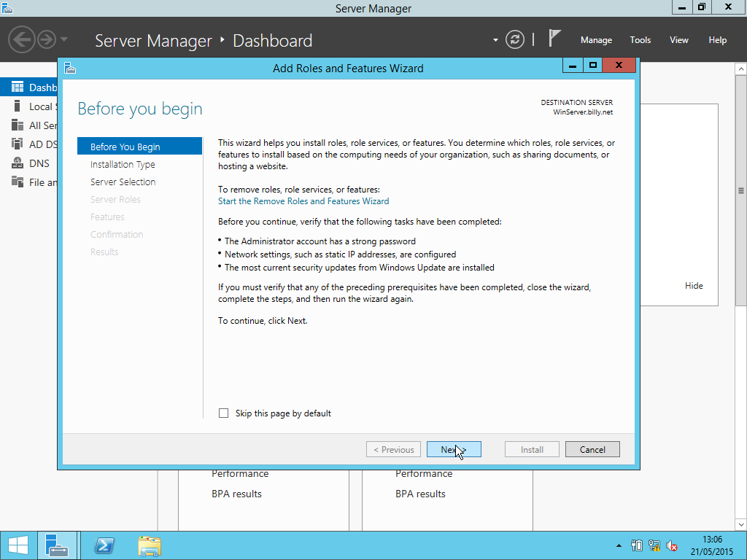Cancel the Add Roles and Features Wizard

pos(592,449)
